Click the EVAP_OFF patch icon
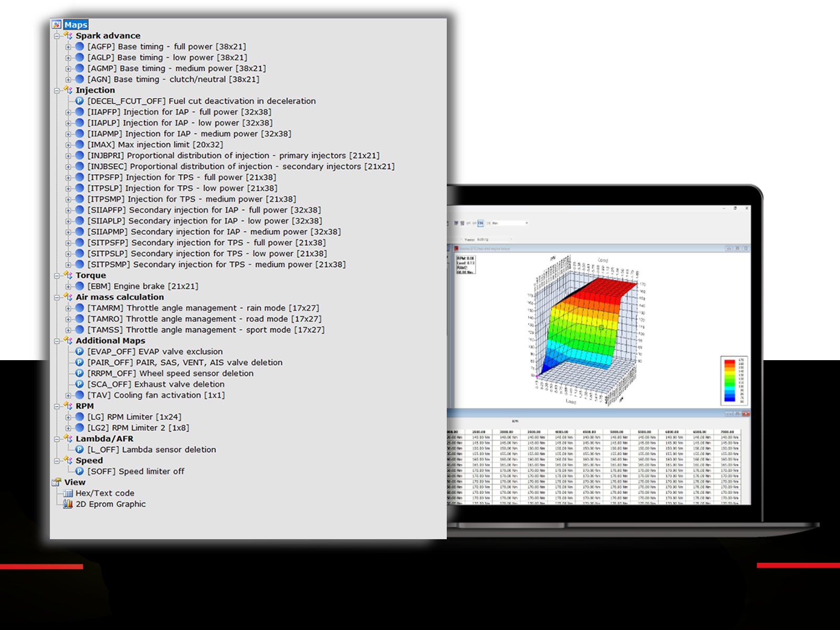The width and height of the screenshot is (840, 630). coord(79,352)
